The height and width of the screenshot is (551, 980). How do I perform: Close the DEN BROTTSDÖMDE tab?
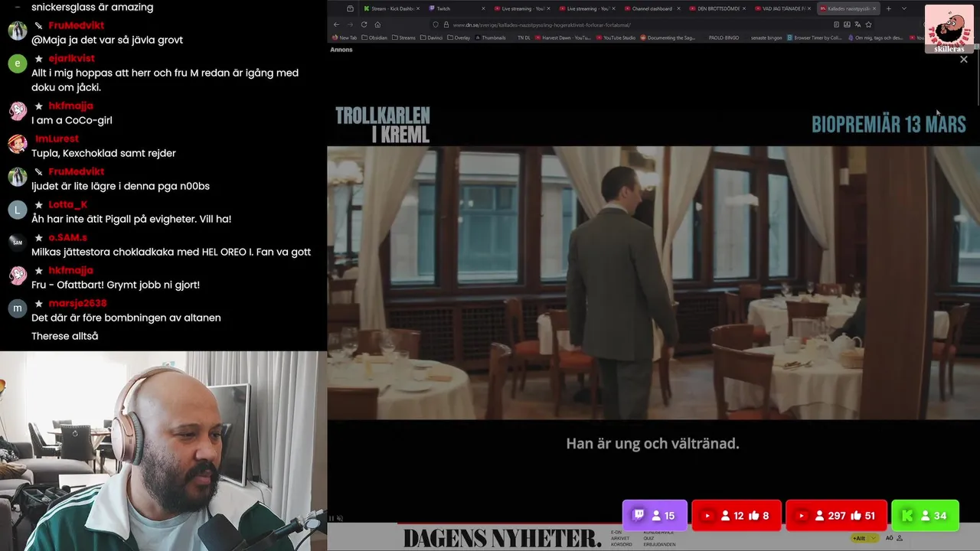[x=744, y=8]
